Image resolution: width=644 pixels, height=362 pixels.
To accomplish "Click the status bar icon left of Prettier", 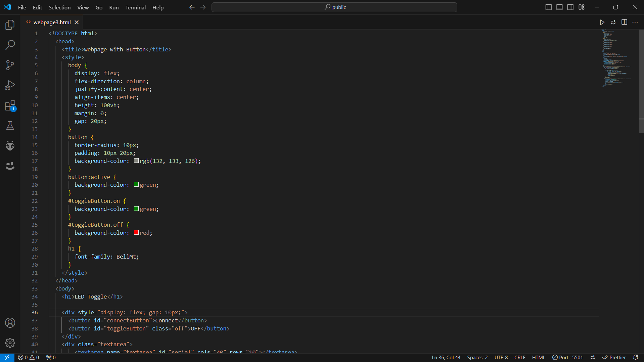I will tap(593, 358).
